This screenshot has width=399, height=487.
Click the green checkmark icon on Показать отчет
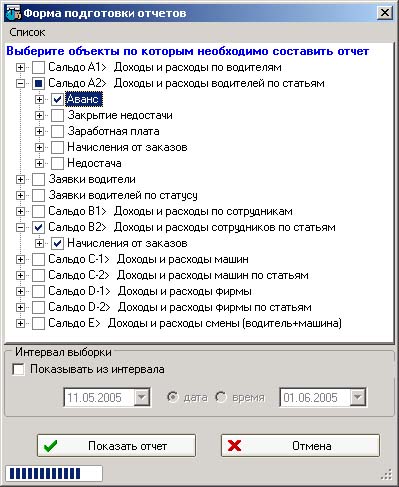[50, 446]
